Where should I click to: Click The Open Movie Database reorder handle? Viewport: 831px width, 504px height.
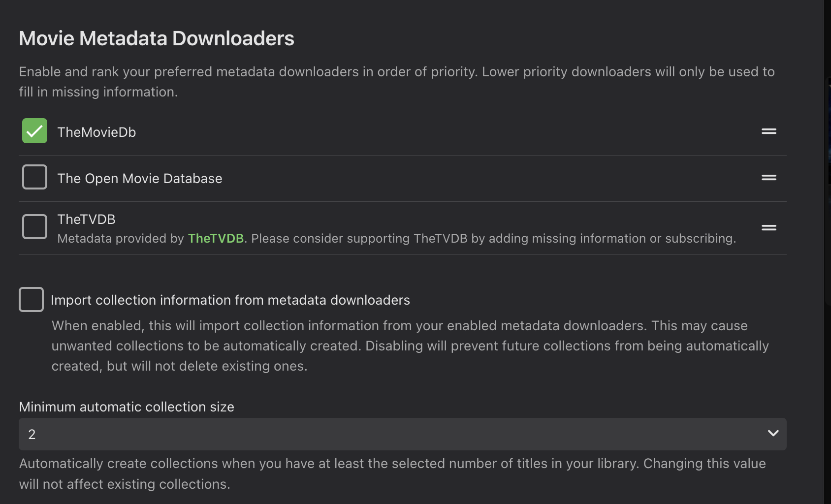point(768,178)
